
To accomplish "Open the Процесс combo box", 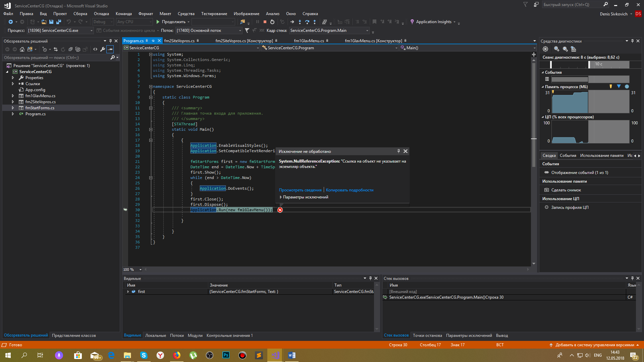I will pos(60,31).
